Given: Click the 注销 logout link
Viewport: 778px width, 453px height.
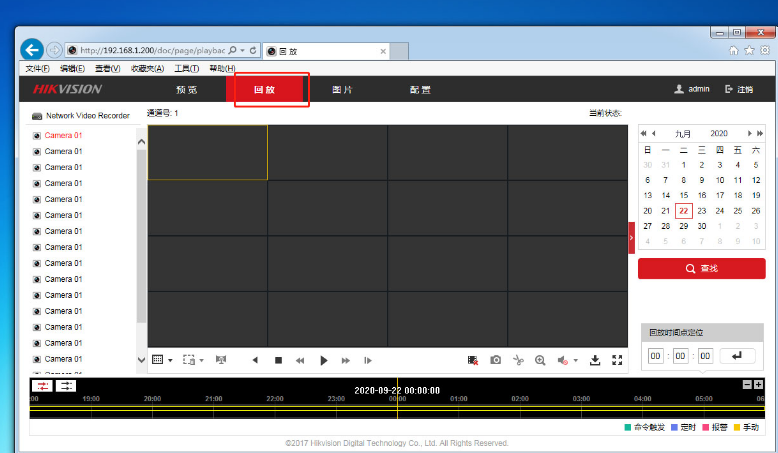Looking at the screenshot, I should (740, 89).
